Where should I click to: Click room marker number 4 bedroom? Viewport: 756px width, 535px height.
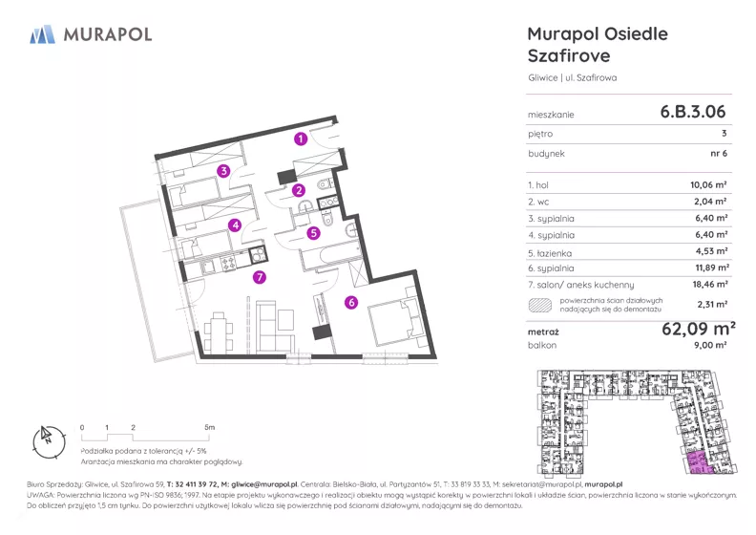pos(235,225)
